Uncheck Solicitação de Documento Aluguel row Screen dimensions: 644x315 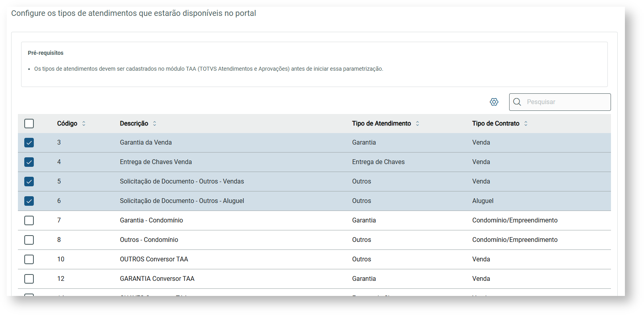(29, 201)
